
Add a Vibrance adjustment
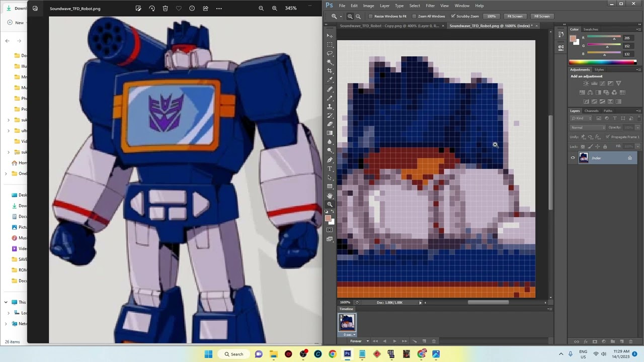click(618, 83)
